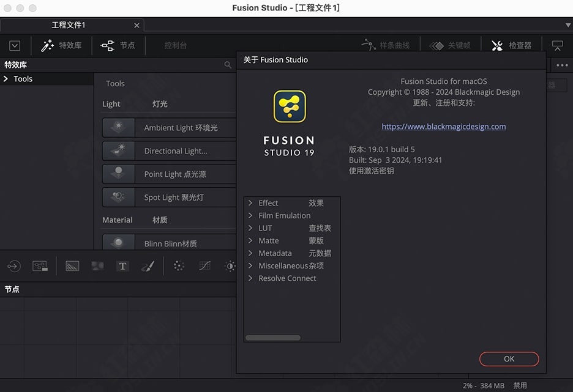This screenshot has height=392, width=573.
Task: Select the particle emitter dots tool icon
Action: click(179, 266)
